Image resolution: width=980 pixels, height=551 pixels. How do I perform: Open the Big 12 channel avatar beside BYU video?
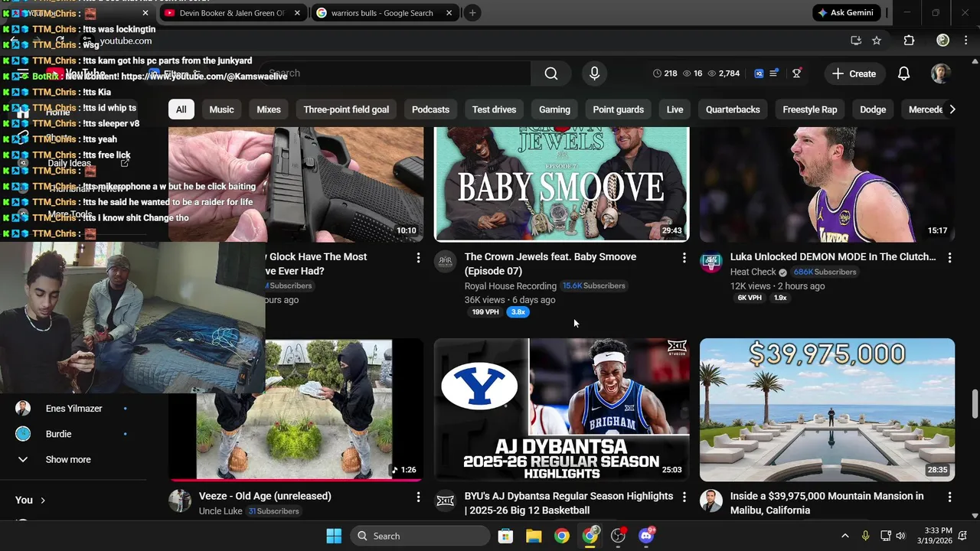pos(445,501)
